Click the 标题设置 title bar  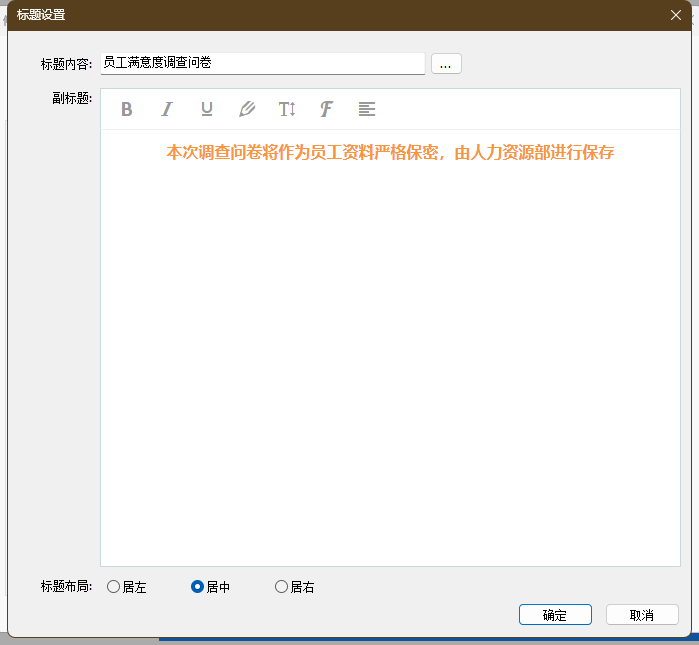[300, 14]
